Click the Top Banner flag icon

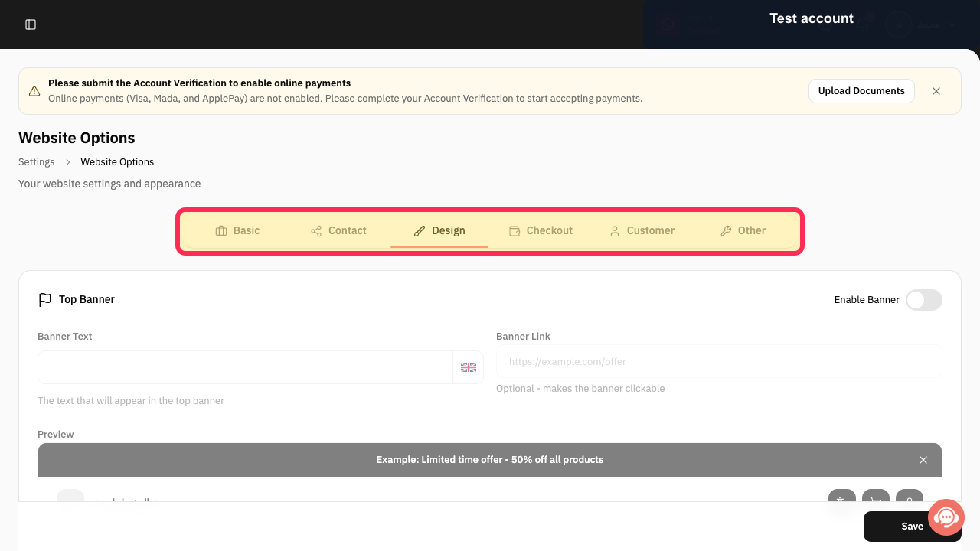click(x=45, y=299)
